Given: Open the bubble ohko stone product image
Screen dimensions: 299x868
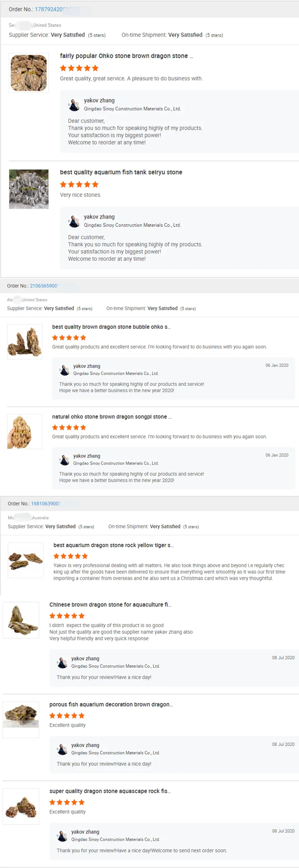Looking at the screenshot, I should click(x=25, y=342).
